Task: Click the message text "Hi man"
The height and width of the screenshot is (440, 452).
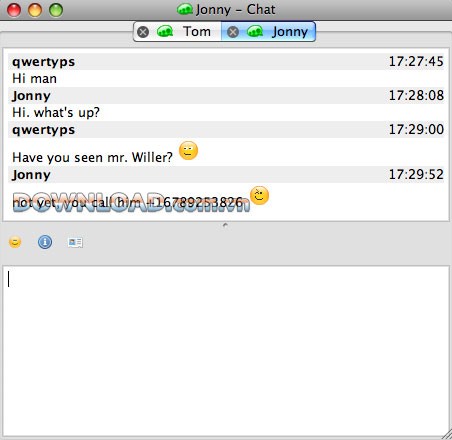Action: click(34, 79)
